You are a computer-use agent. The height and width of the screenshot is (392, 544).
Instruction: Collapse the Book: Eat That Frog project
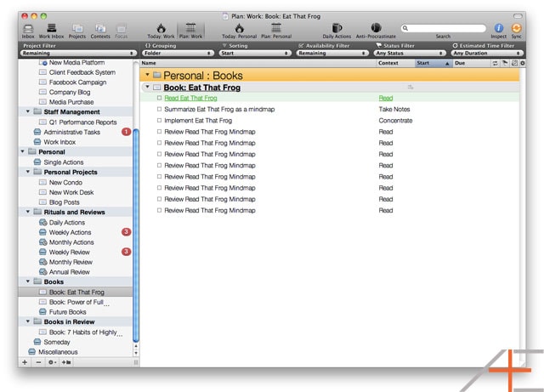tap(147, 87)
